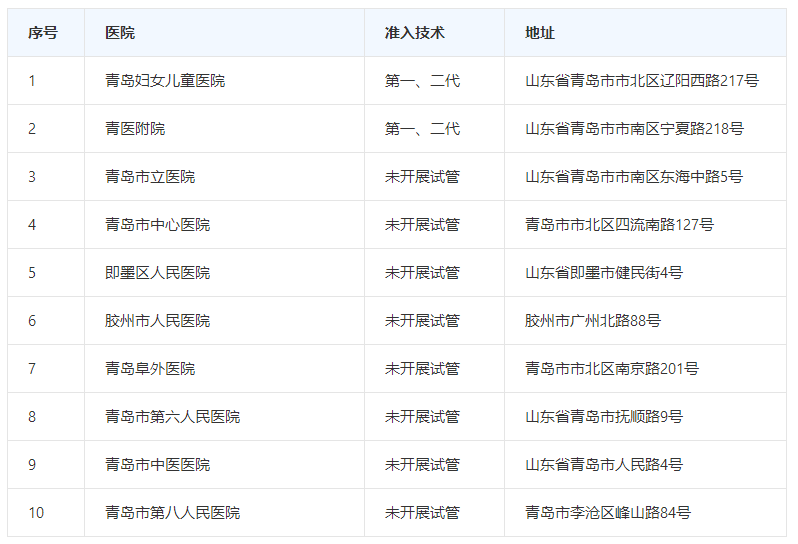Click address 山东省青岛市市北区辽阳西路217号
The width and height of the screenshot is (798, 544).
pos(642,81)
